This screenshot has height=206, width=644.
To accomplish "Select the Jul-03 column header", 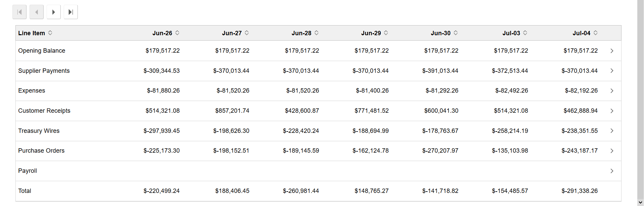I will coord(512,33).
